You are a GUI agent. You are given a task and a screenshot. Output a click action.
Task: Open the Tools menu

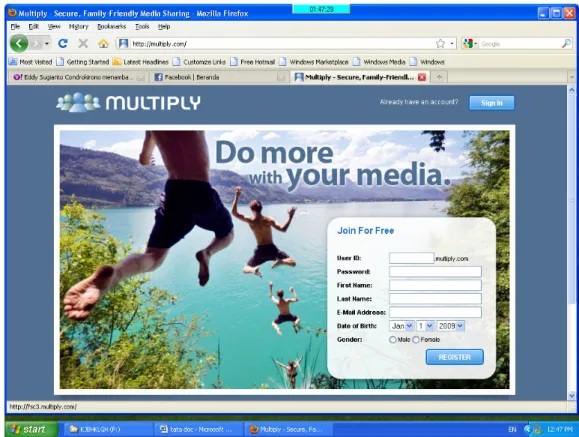142,27
